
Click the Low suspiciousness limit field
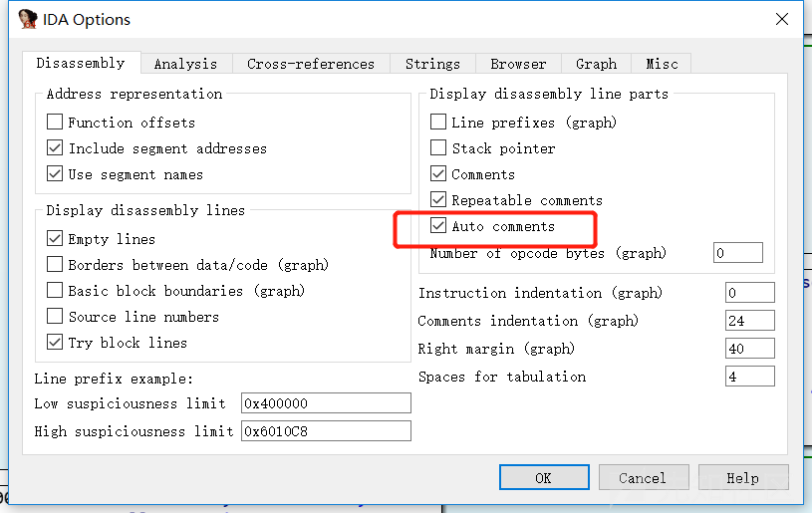(x=325, y=403)
